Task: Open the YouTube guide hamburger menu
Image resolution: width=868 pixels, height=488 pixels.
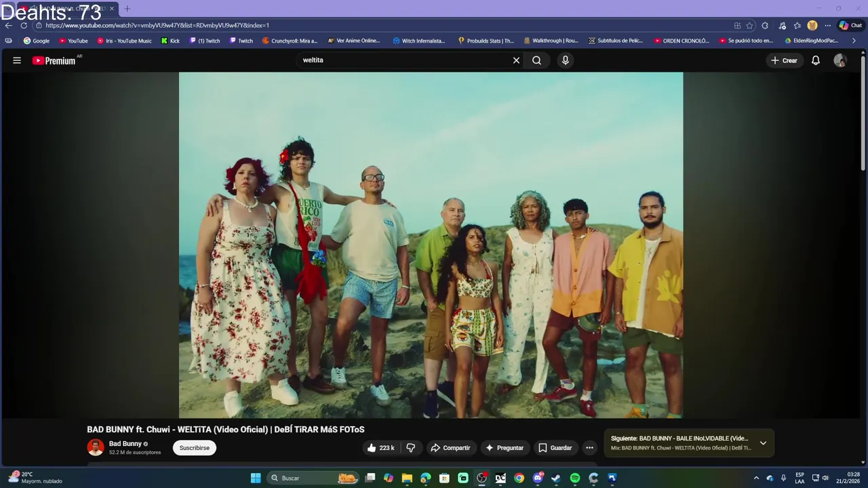Action: pyautogui.click(x=17, y=60)
